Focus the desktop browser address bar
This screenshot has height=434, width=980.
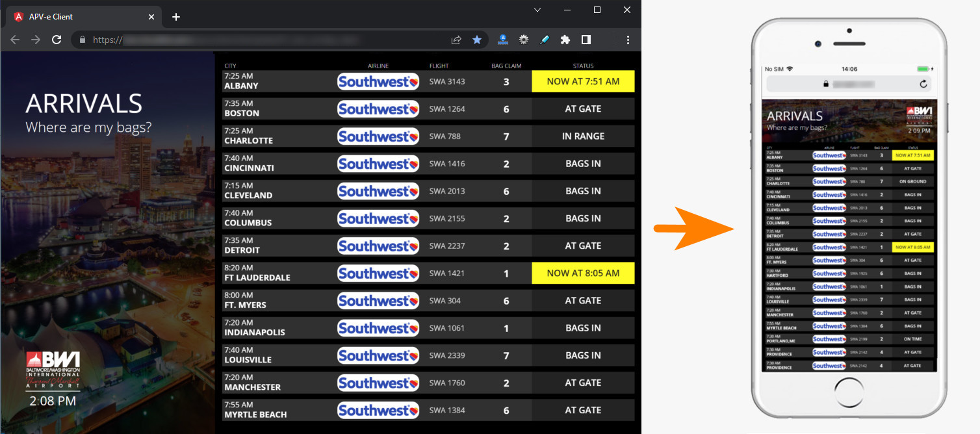pyautogui.click(x=280, y=40)
